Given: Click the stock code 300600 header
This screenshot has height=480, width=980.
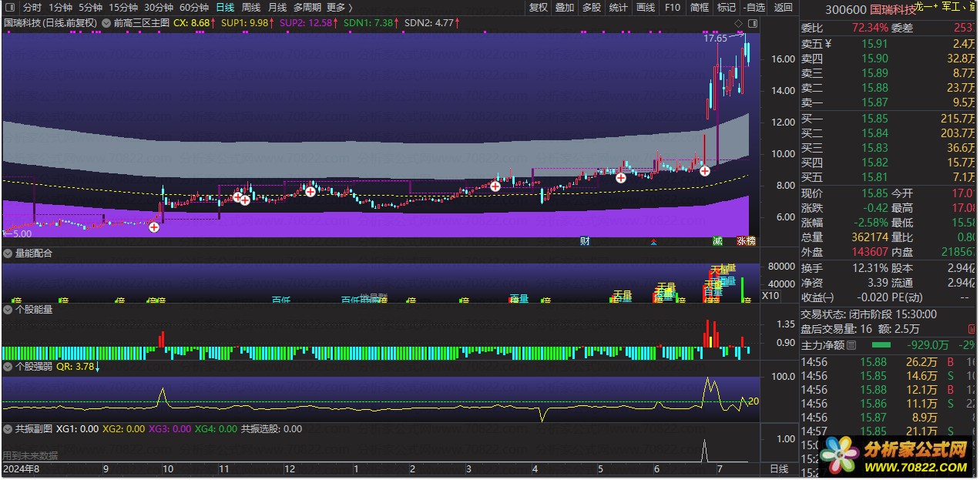Looking at the screenshot, I should tap(845, 9).
